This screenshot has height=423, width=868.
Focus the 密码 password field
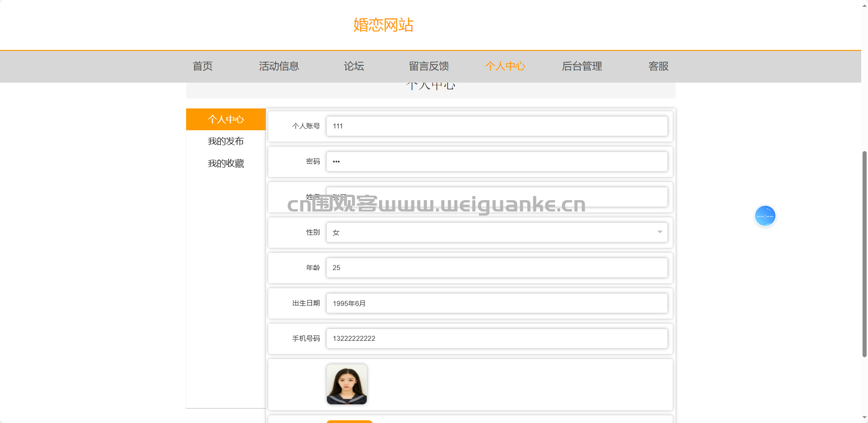[497, 162]
